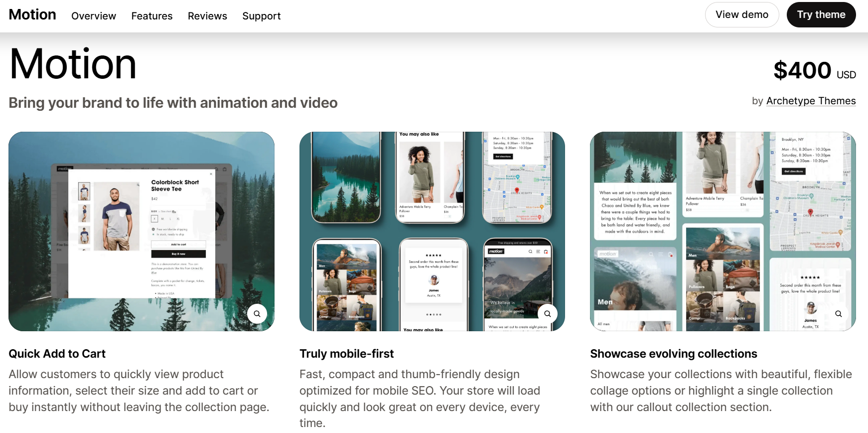Viewport: 868px width, 433px height.
Task: Open the Overview nav tab
Action: [94, 16]
